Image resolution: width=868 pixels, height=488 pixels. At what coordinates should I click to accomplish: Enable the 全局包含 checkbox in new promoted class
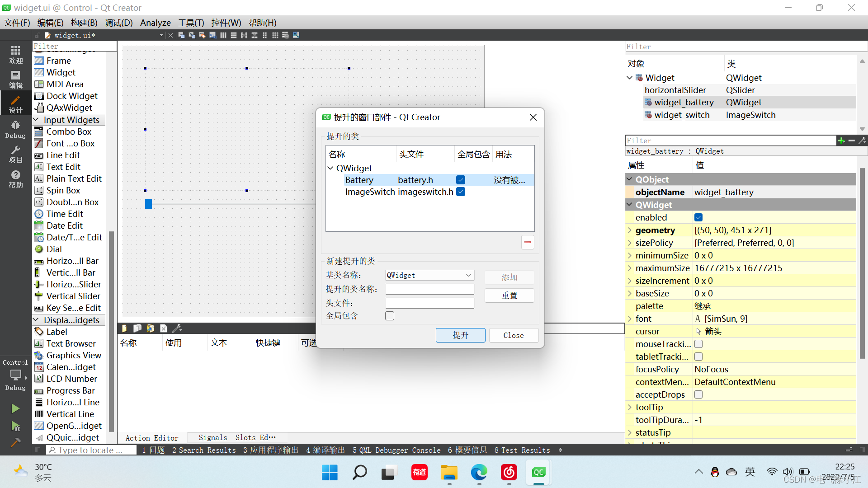click(389, 316)
